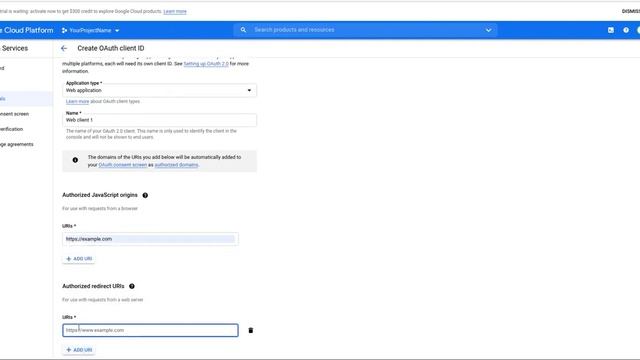The width and height of the screenshot is (640, 360).
Task: Click the Authorized JavaScript origins heading text
Action: coord(100,195)
